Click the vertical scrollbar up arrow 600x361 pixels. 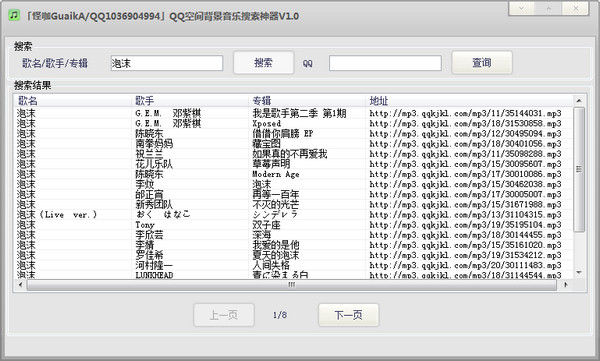click(579, 101)
